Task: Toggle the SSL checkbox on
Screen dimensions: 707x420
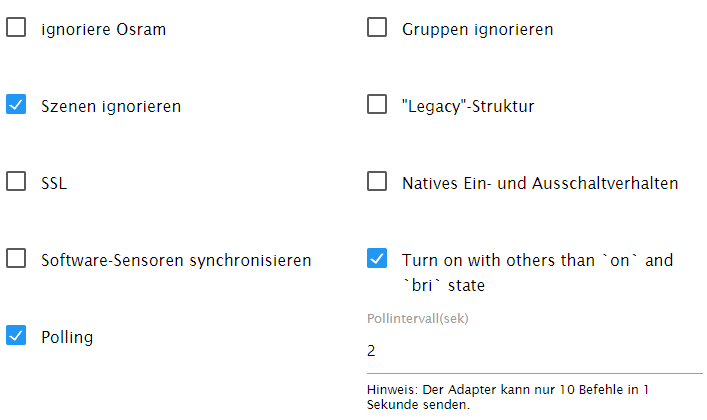Action: coord(16,181)
